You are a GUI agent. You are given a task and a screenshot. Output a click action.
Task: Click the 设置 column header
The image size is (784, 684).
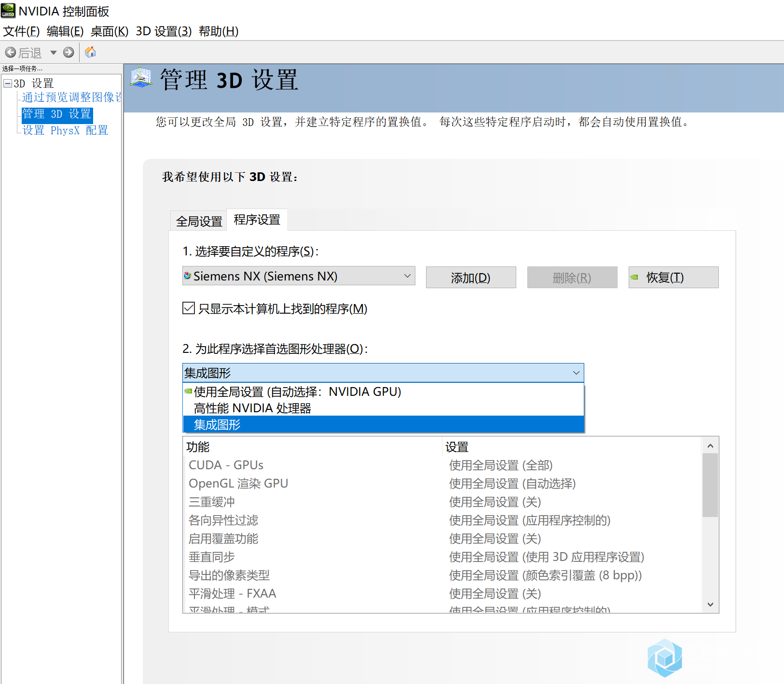572,447
